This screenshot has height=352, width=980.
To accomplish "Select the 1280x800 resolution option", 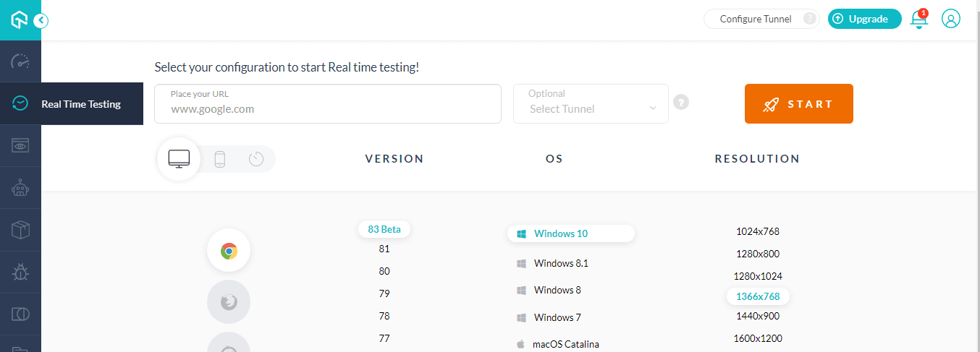I will pyautogui.click(x=757, y=254).
